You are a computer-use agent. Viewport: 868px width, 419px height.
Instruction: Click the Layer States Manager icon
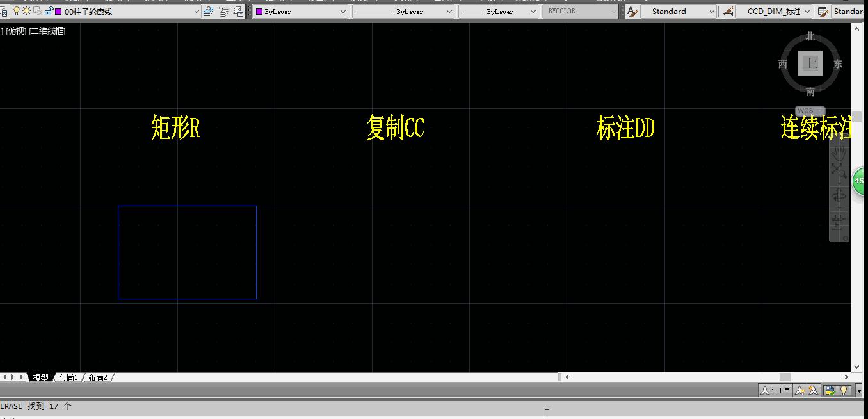(238, 12)
